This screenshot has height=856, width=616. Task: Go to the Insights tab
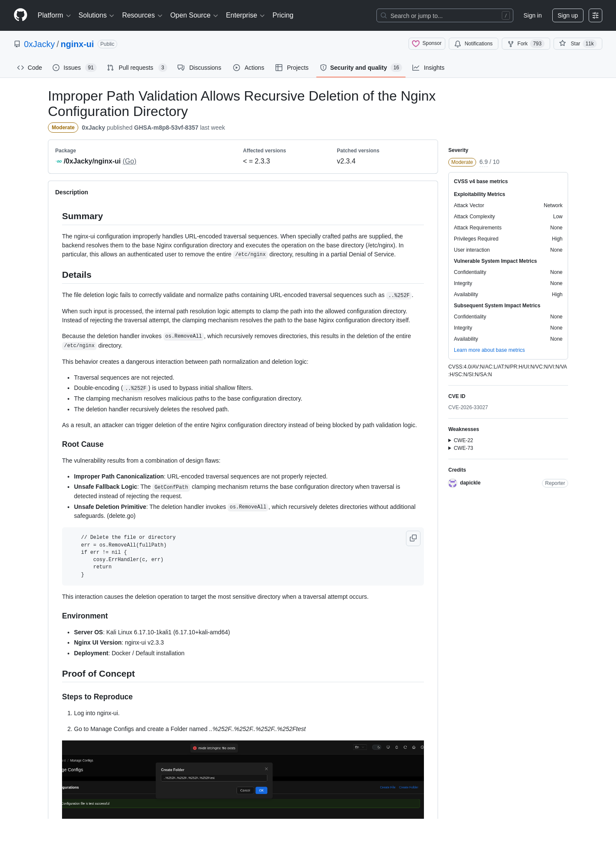(428, 68)
